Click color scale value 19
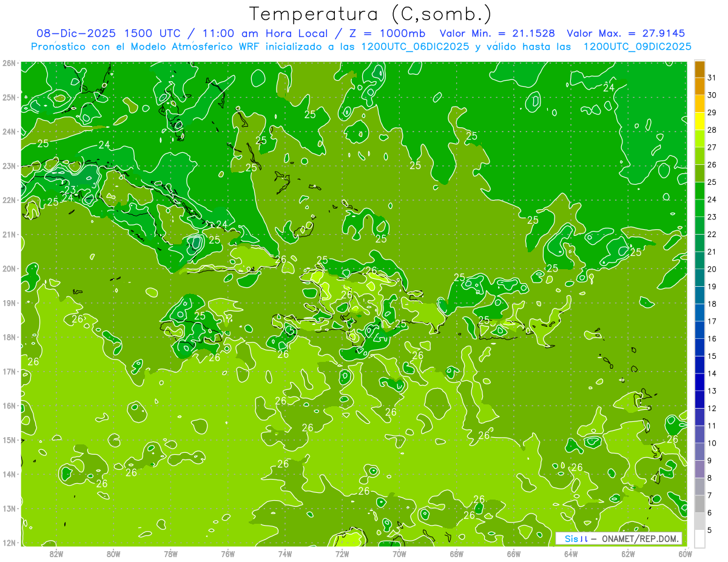The height and width of the screenshot is (562, 728). coord(712,286)
